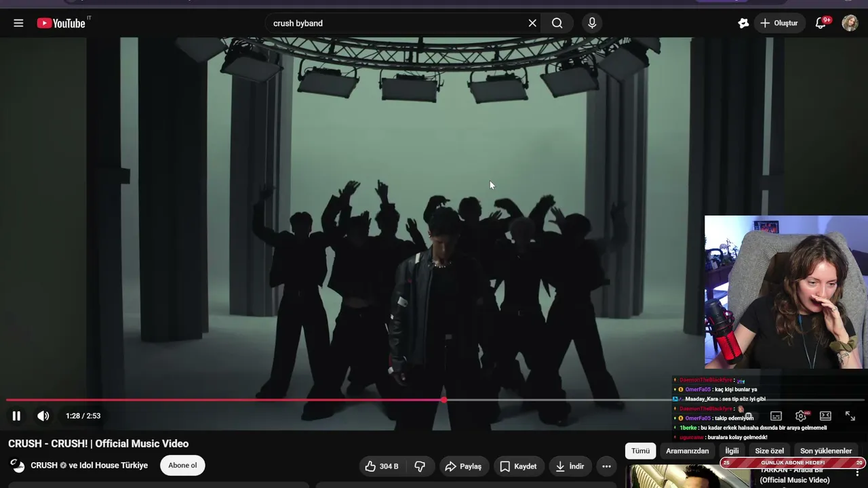Select the Aramanızdan filter chip

pos(687,451)
